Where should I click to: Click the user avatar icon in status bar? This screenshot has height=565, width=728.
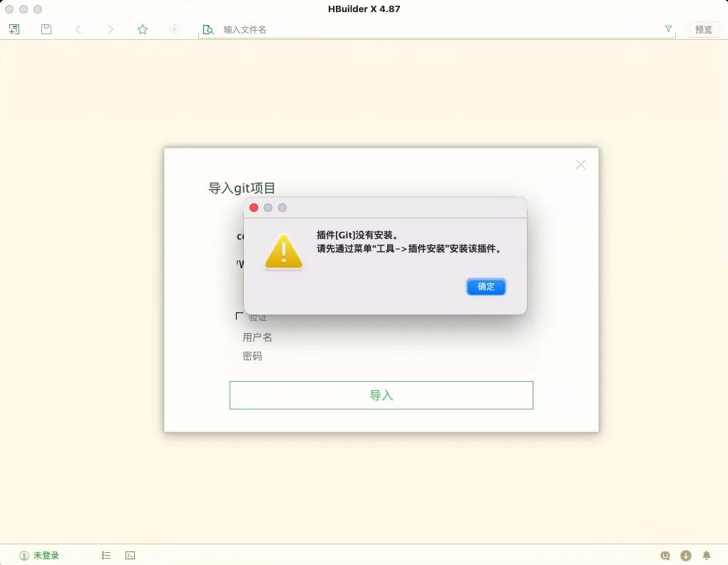click(24, 555)
